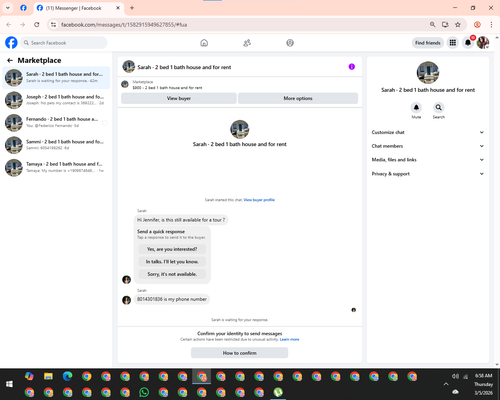Open the Chrome tab search dropdown
The image size is (500, 400).
[x=8, y=8]
